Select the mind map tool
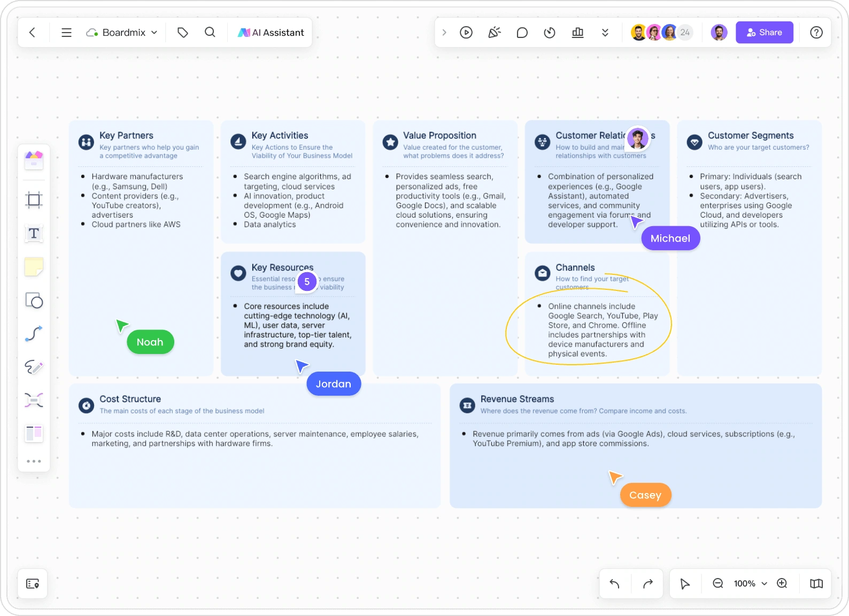Viewport: 849px width, 616px height. click(x=34, y=400)
